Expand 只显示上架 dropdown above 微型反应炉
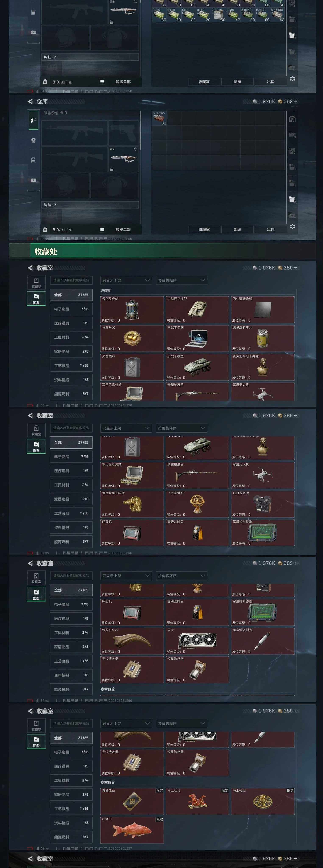This screenshot has width=323, height=868. click(126, 280)
